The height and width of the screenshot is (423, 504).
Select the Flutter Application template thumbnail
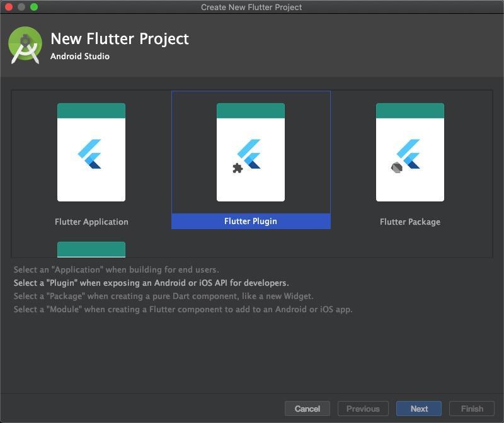[91, 152]
